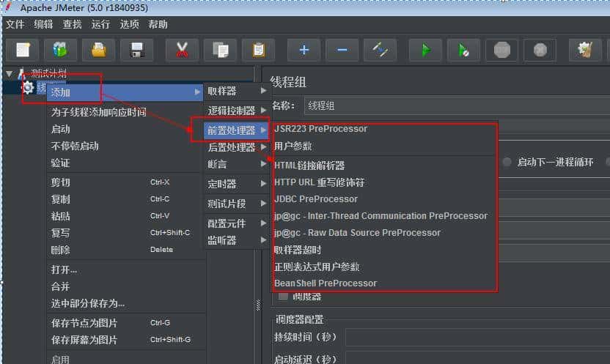Open the 选项 menu
This screenshot has height=364, width=610.
[x=129, y=24]
